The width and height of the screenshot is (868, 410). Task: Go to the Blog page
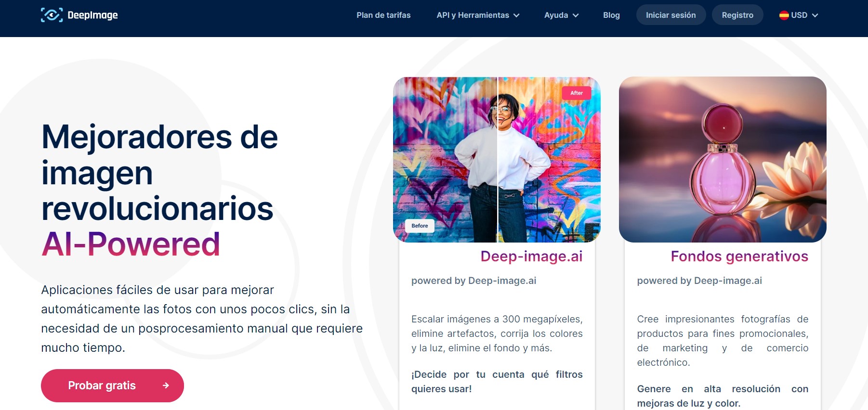611,15
